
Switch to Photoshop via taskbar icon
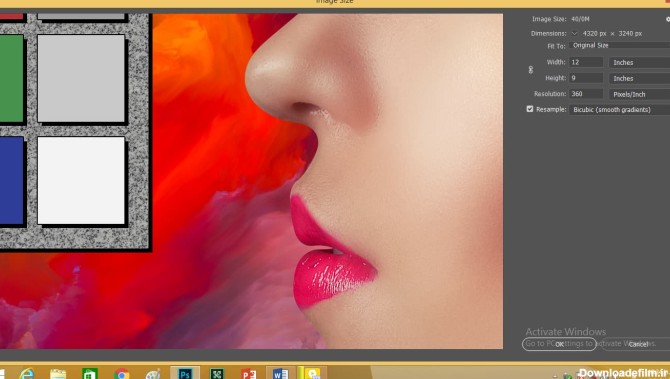(x=185, y=373)
